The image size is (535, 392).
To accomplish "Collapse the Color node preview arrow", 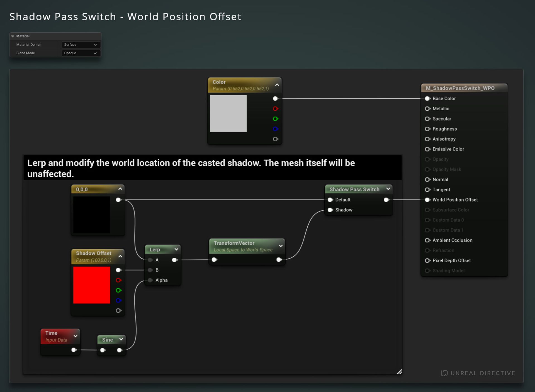I will pyautogui.click(x=277, y=84).
